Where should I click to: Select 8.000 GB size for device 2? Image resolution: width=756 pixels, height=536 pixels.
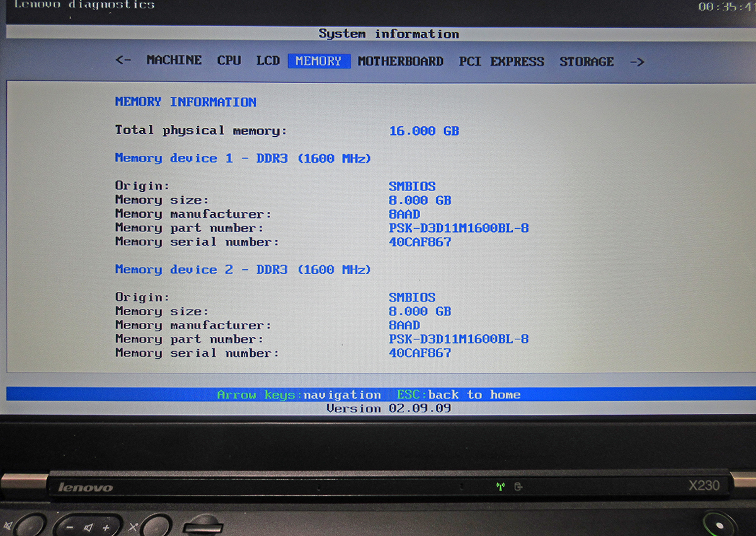(420, 311)
